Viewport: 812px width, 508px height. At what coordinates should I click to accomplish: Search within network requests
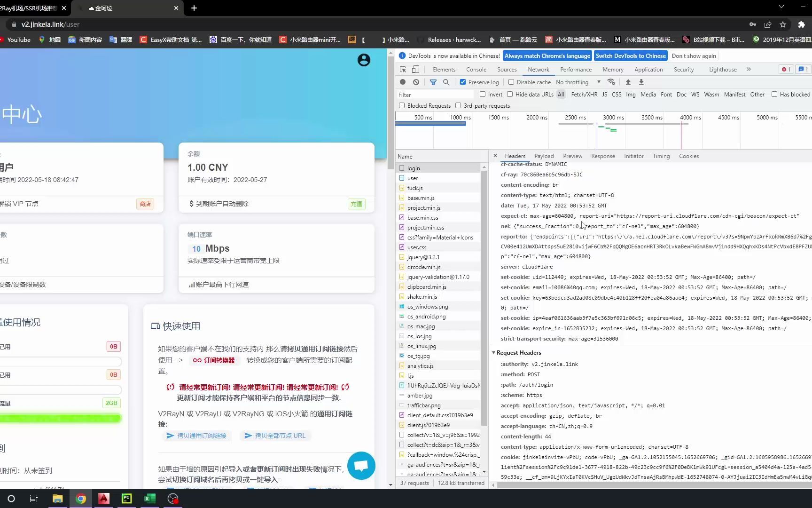click(x=446, y=82)
